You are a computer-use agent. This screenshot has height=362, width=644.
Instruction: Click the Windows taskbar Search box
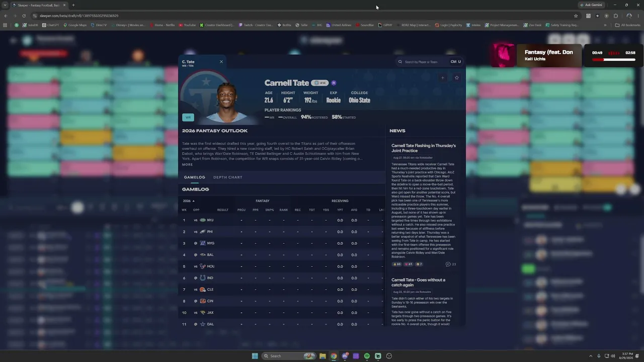coord(289,356)
